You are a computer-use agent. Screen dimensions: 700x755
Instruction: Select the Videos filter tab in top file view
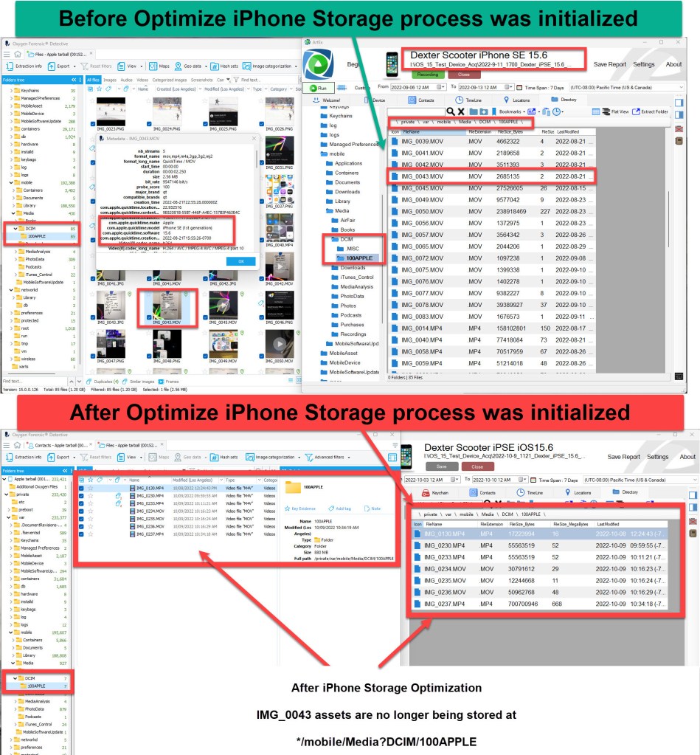(142, 79)
